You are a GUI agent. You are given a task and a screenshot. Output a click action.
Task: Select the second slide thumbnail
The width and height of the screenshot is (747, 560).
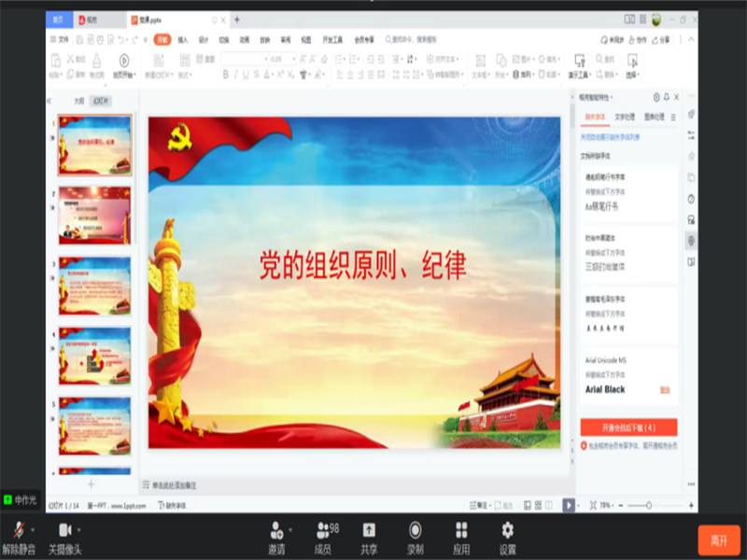click(x=95, y=215)
